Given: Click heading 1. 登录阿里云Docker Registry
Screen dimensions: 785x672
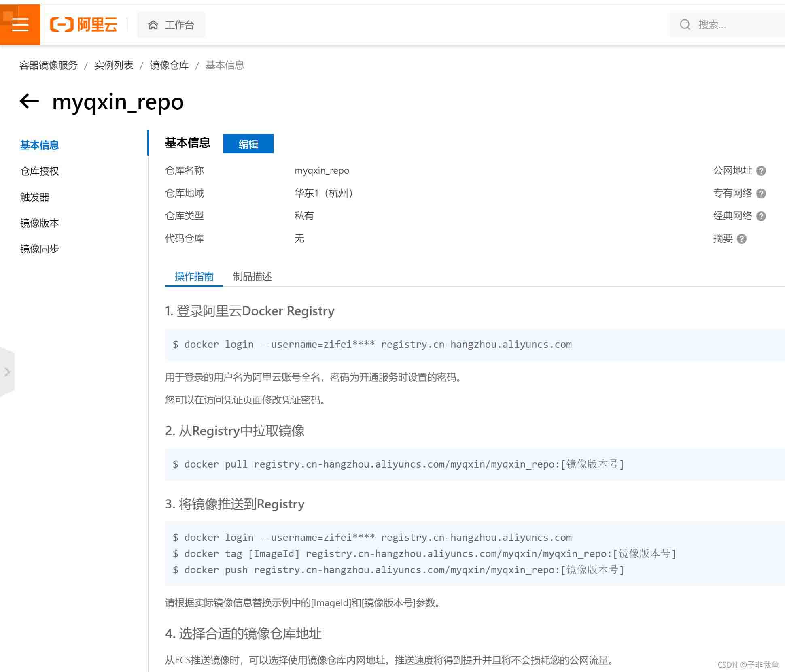Looking at the screenshot, I should 250,311.
